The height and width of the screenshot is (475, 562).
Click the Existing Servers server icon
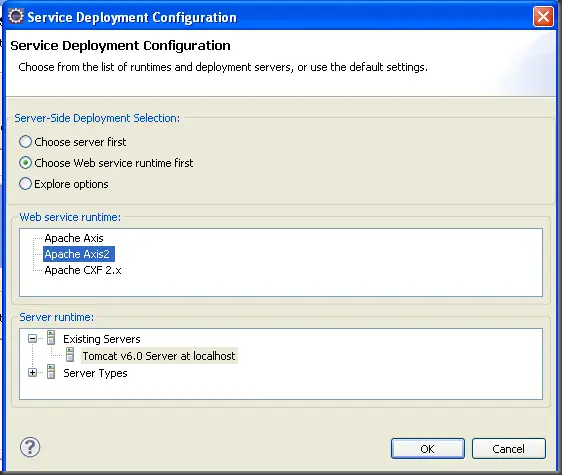[x=51, y=338]
